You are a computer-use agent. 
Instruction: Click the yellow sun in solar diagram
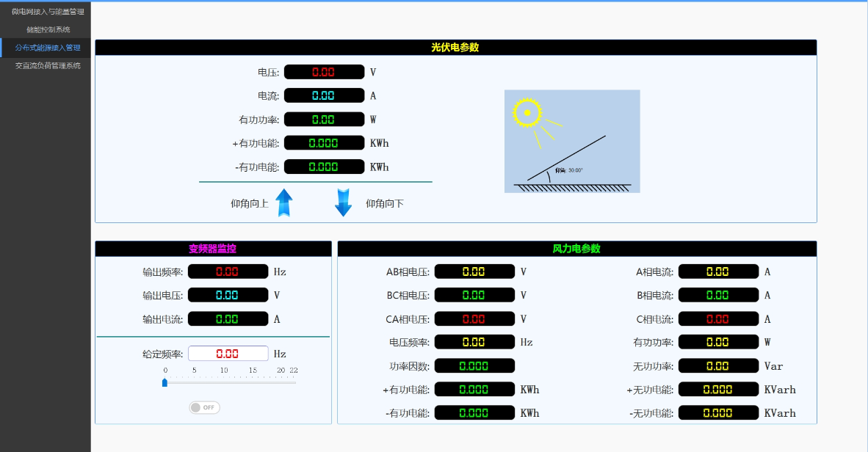click(527, 112)
